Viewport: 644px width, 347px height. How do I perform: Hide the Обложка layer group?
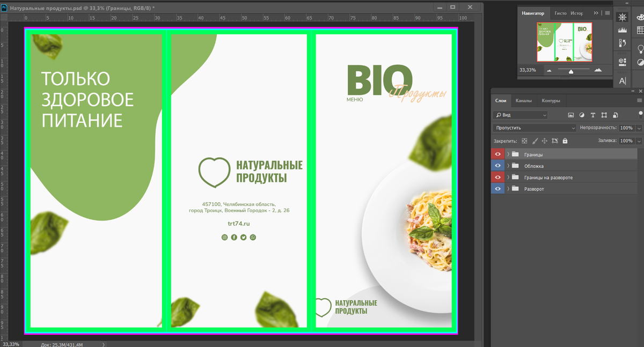[x=497, y=166]
